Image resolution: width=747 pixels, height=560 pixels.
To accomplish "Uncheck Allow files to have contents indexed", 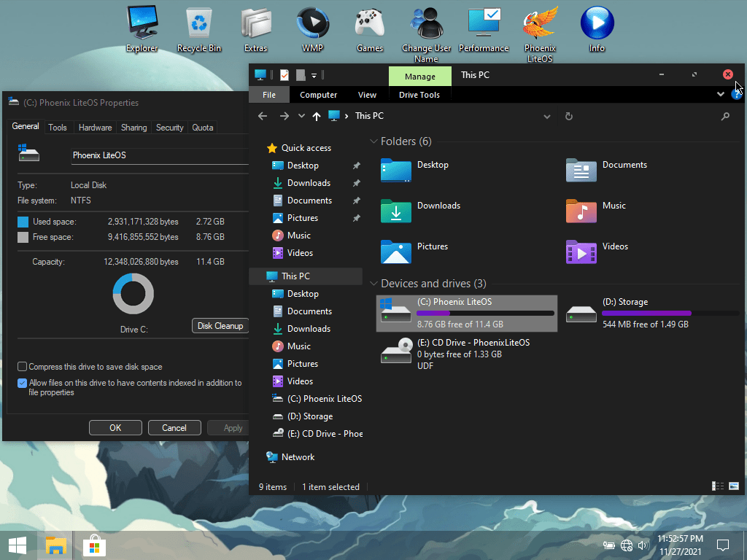I will click(x=23, y=383).
